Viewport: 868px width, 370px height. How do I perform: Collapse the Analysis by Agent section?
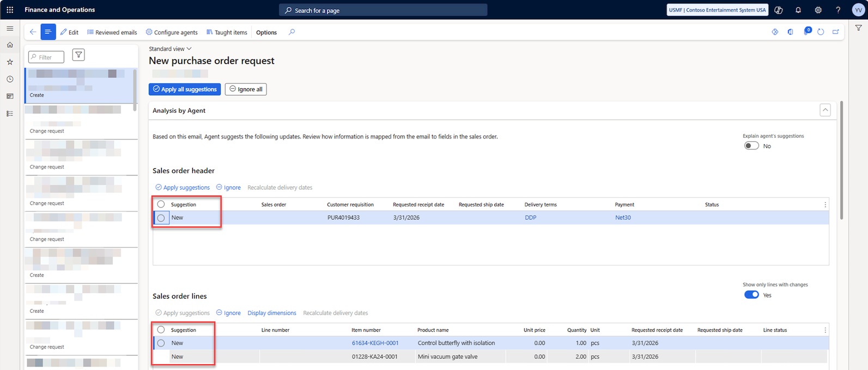(825, 111)
